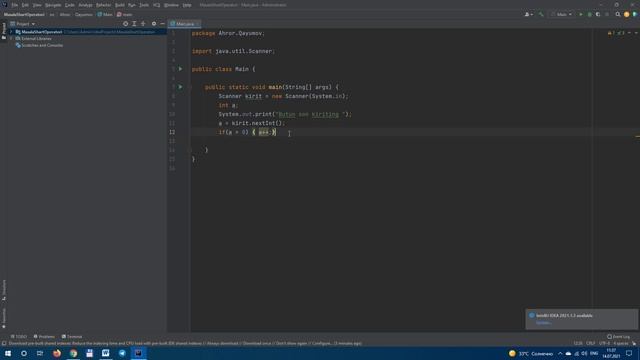Click the collapse all icon in Project panel
The width and height of the screenshot is (640, 360).
pyautogui.click(x=143, y=24)
